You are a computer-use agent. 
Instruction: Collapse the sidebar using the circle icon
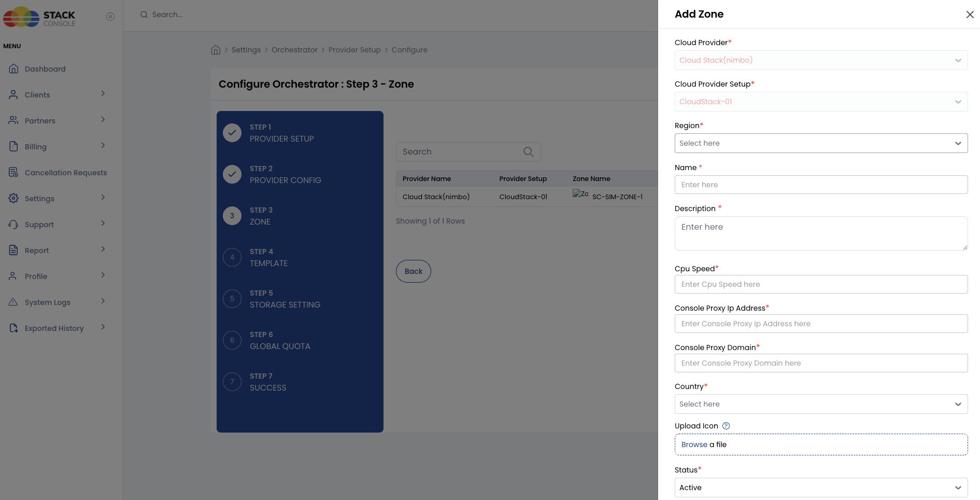(x=110, y=17)
